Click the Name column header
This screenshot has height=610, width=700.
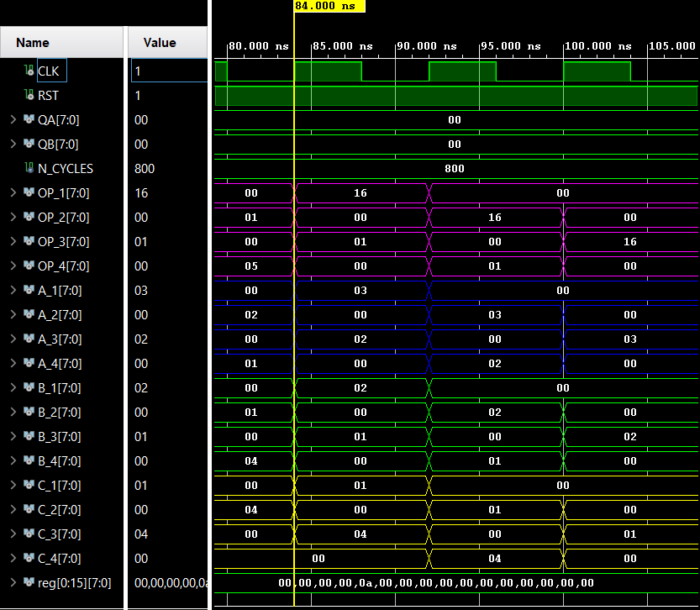click(61, 42)
